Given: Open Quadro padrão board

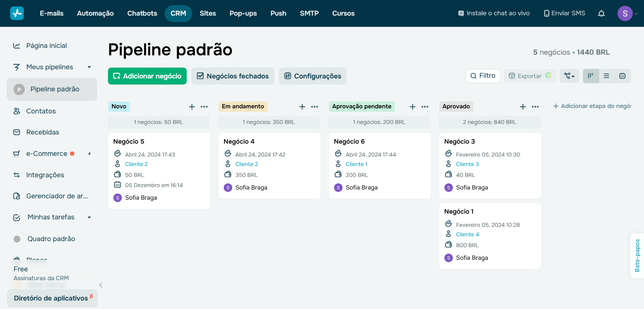Looking at the screenshot, I should pos(51,239).
